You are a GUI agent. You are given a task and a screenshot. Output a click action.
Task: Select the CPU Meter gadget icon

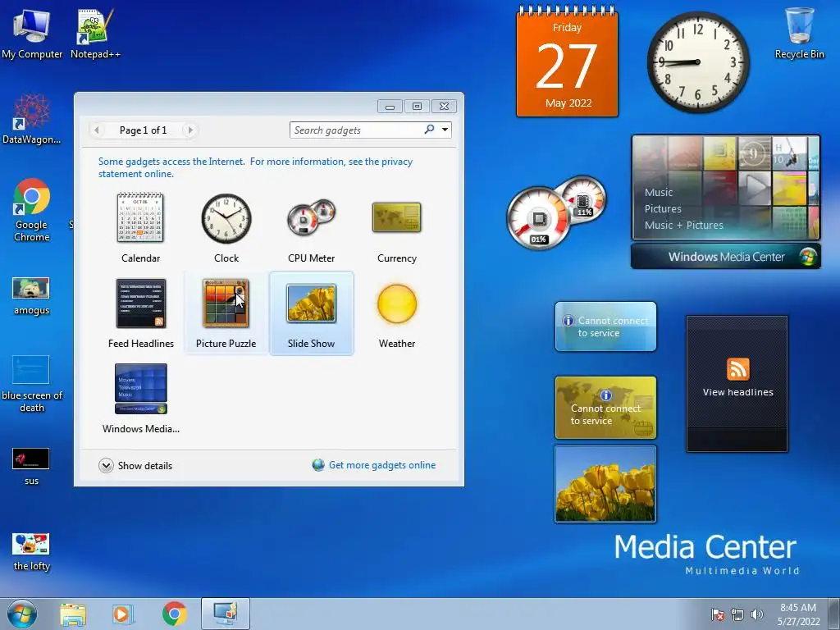click(x=311, y=218)
